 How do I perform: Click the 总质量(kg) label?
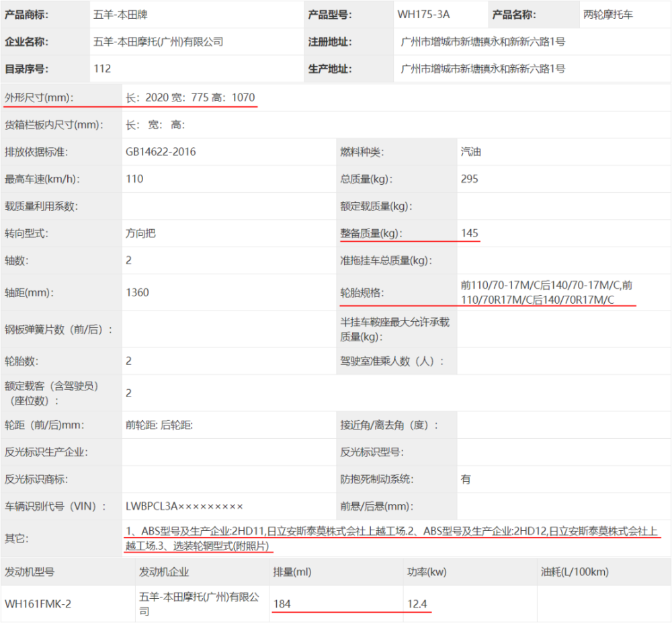coord(366,179)
